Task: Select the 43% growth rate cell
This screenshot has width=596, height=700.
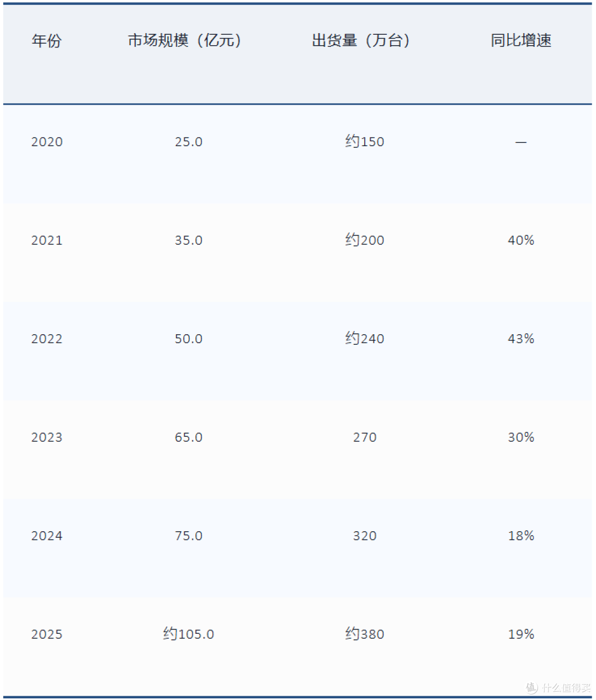Action: [x=521, y=339]
